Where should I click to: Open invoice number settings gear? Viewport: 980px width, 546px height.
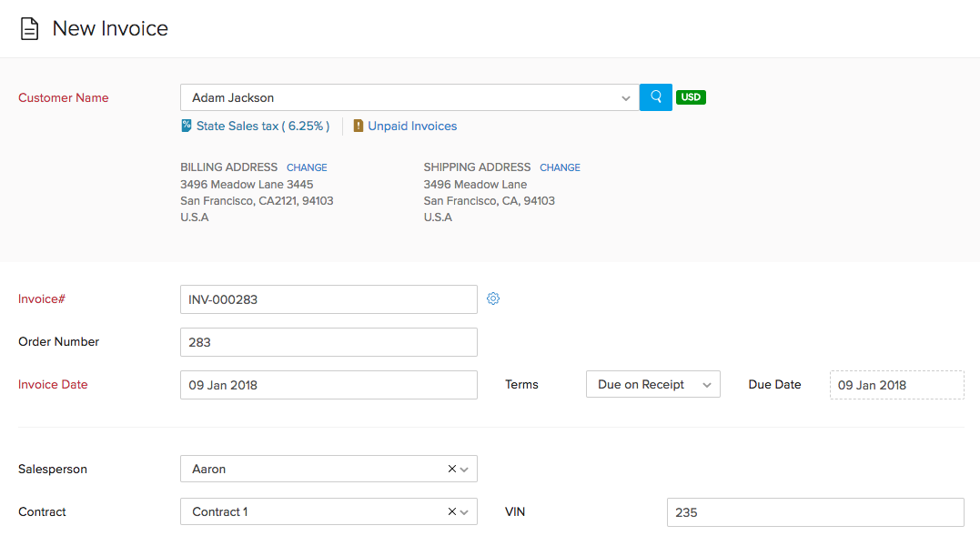(493, 298)
